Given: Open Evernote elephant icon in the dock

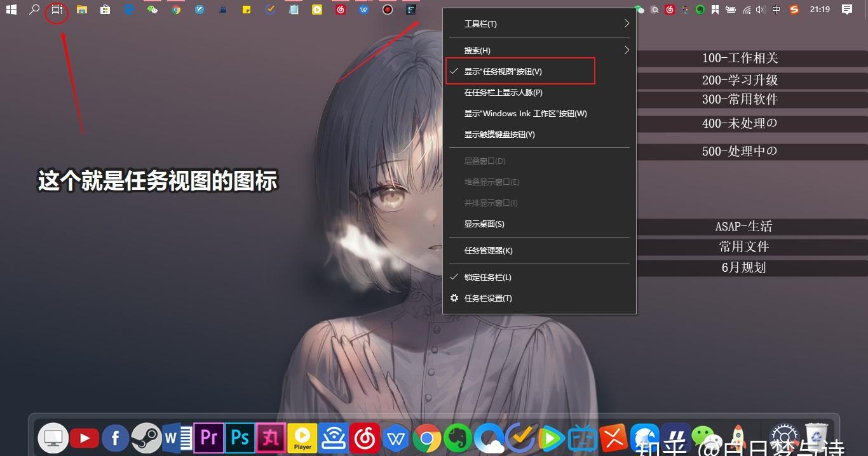Looking at the screenshot, I should pyautogui.click(x=458, y=438).
